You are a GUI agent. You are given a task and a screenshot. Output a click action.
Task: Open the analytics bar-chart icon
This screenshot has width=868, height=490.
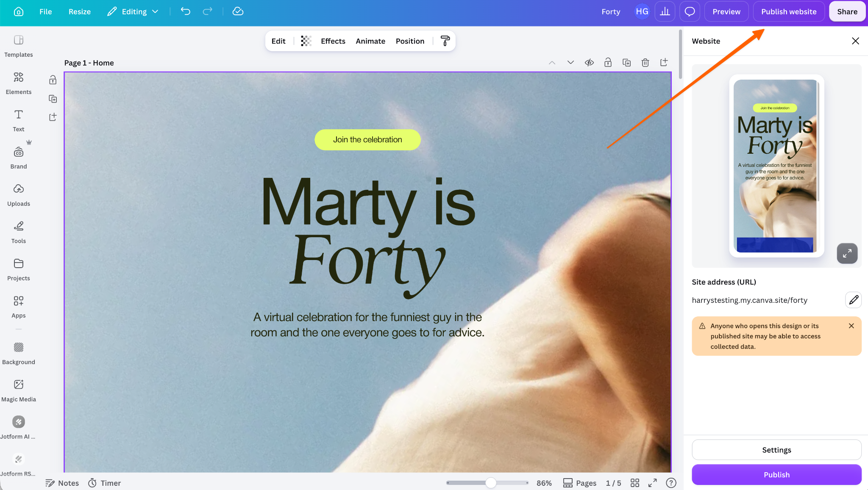click(x=665, y=11)
